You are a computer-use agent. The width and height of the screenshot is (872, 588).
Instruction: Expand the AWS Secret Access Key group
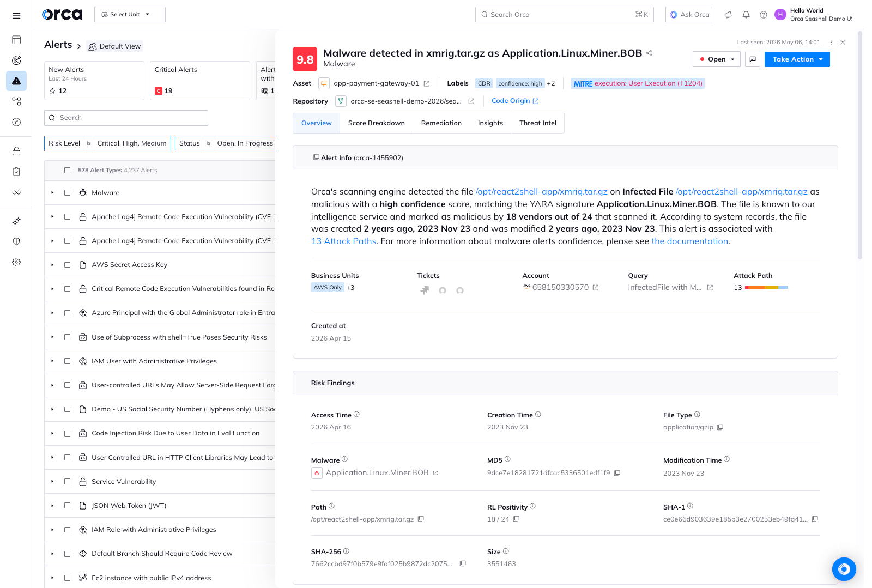(52, 265)
